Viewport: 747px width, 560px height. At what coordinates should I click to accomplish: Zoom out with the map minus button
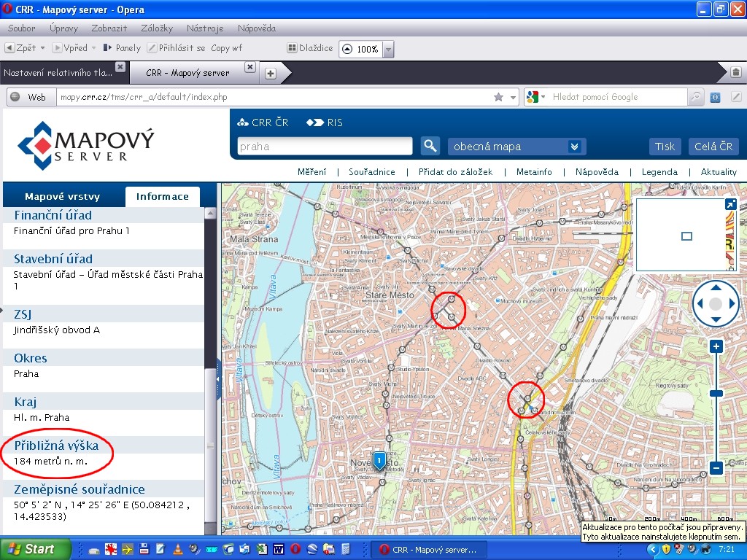[x=716, y=468]
